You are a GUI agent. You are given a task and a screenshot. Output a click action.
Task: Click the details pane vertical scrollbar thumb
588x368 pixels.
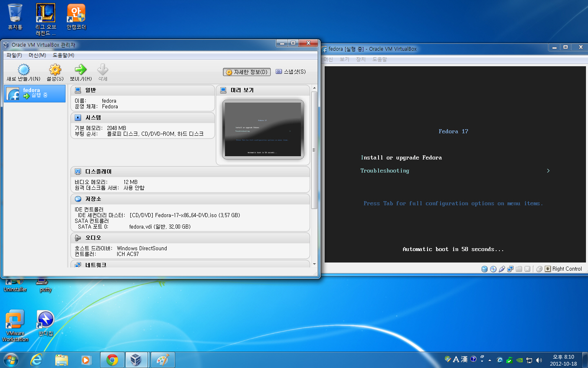click(x=314, y=150)
